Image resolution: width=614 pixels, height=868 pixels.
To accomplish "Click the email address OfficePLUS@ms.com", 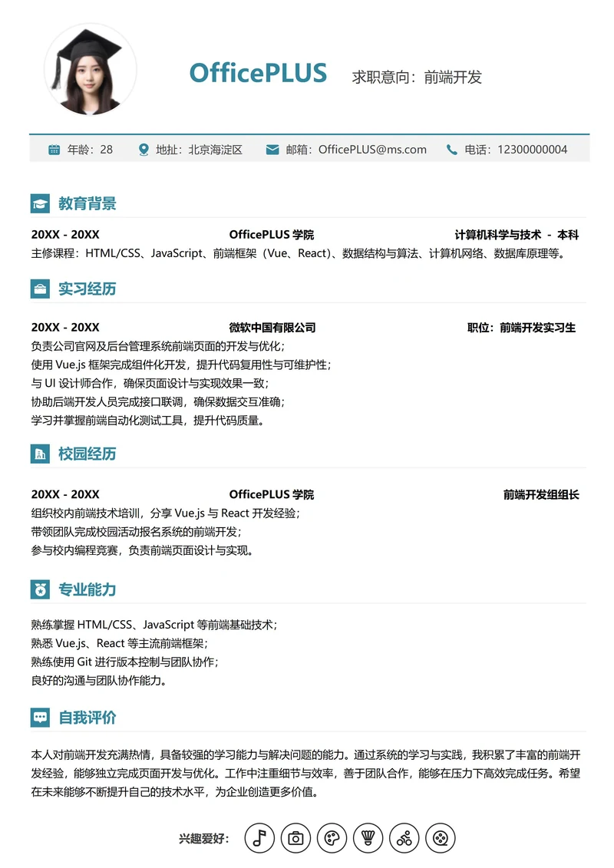I will (372, 150).
